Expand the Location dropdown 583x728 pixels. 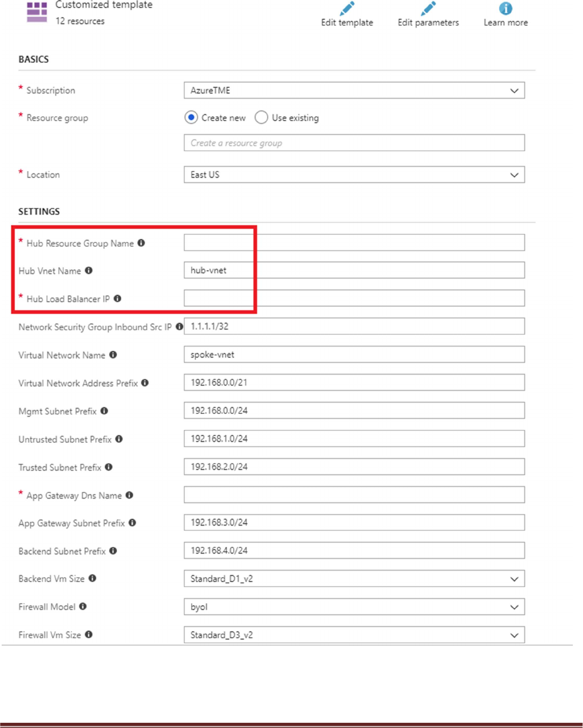pyautogui.click(x=354, y=175)
